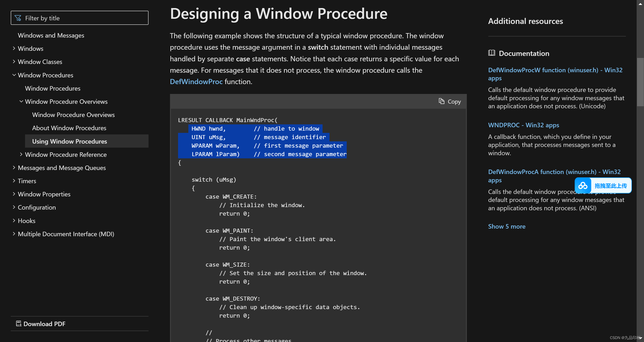The height and width of the screenshot is (342, 644).
Task: Expand the Timers chevron arrow
Action: pyautogui.click(x=14, y=181)
